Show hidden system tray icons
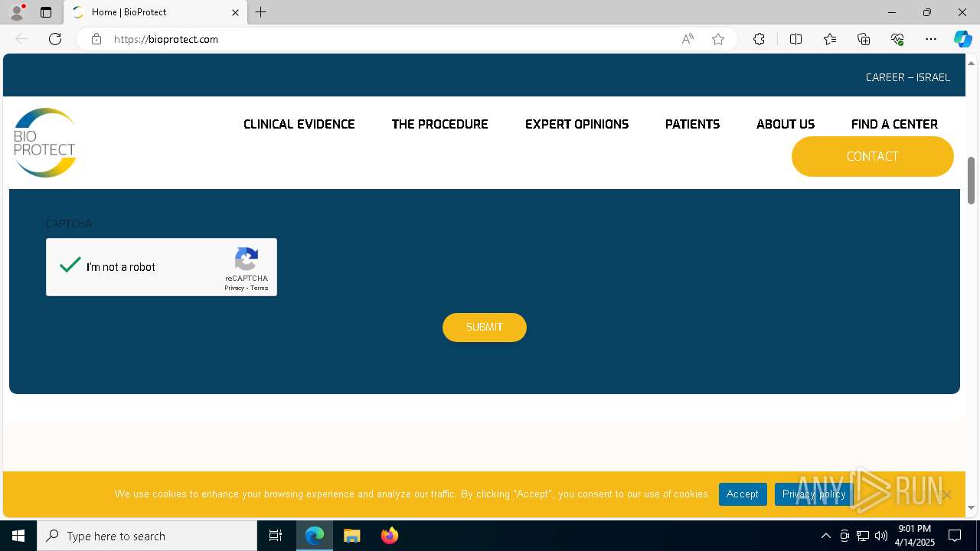Screen dimensions: 980x551 pyautogui.click(x=825, y=536)
